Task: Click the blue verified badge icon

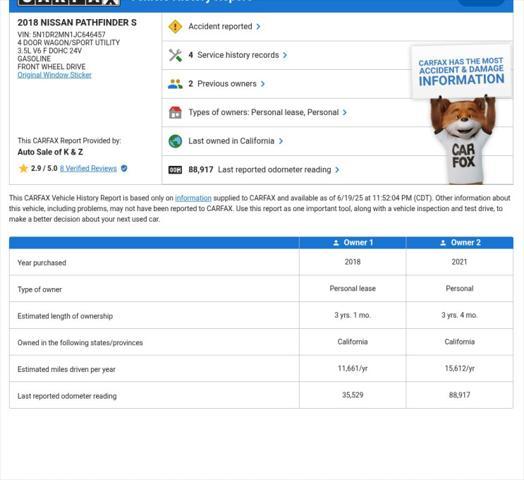Action: (124, 168)
